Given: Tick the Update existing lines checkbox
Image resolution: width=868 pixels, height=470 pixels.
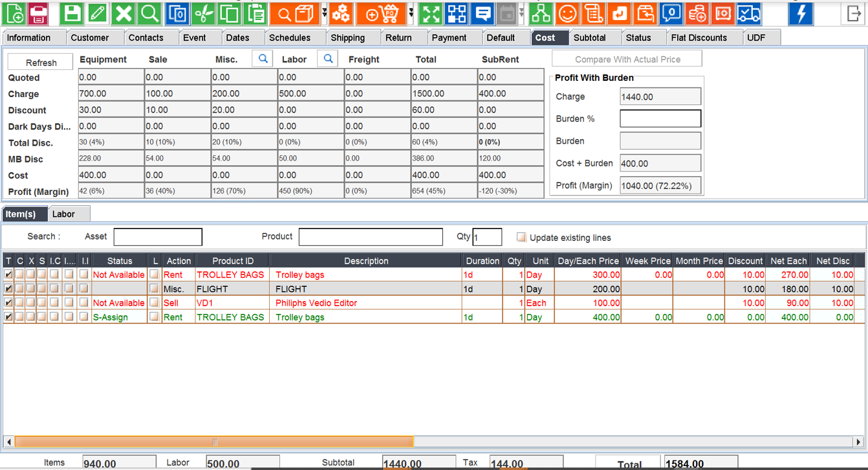Looking at the screenshot, I should pyautogui.click(x=521, y=238).
